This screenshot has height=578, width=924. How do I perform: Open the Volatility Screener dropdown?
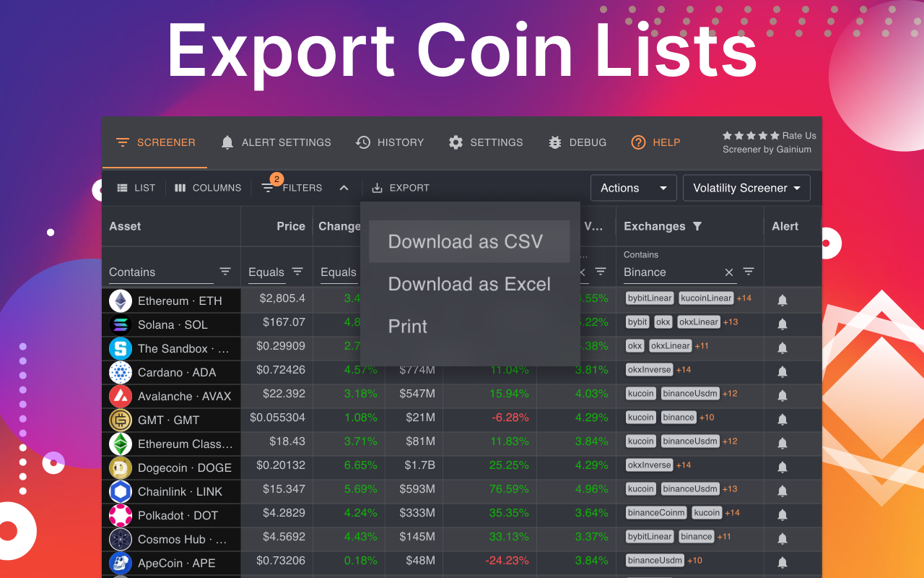tap(746, 188)
